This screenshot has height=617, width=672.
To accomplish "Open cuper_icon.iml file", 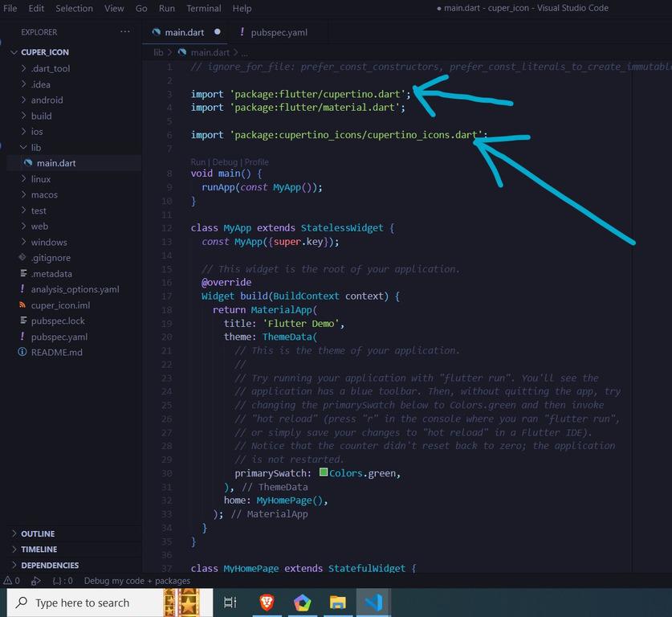I will (60, 305).
